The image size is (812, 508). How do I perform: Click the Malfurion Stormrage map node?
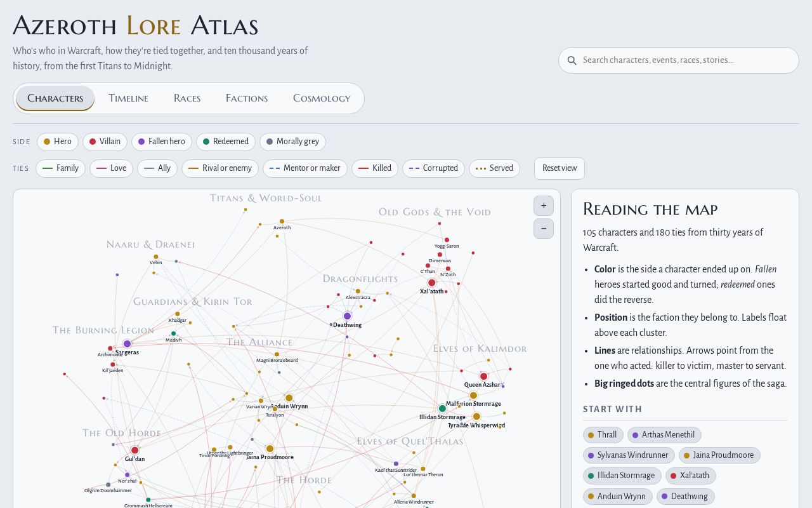473,396
